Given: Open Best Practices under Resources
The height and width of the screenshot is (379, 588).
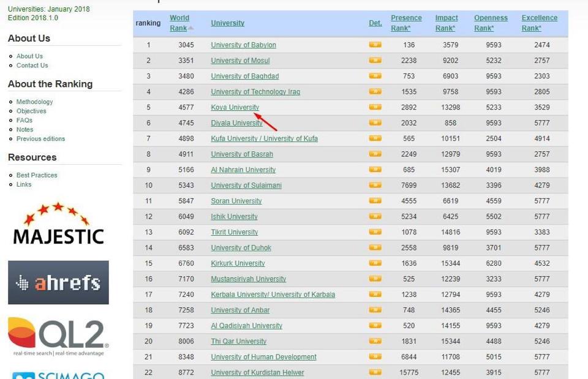Looking at the screenshot, I should [37, 175].
